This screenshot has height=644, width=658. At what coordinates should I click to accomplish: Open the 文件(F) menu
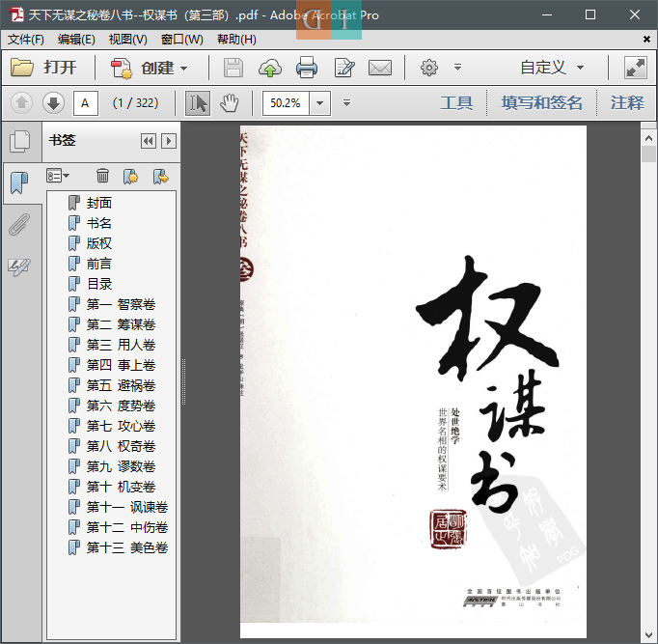pos(26,40)
